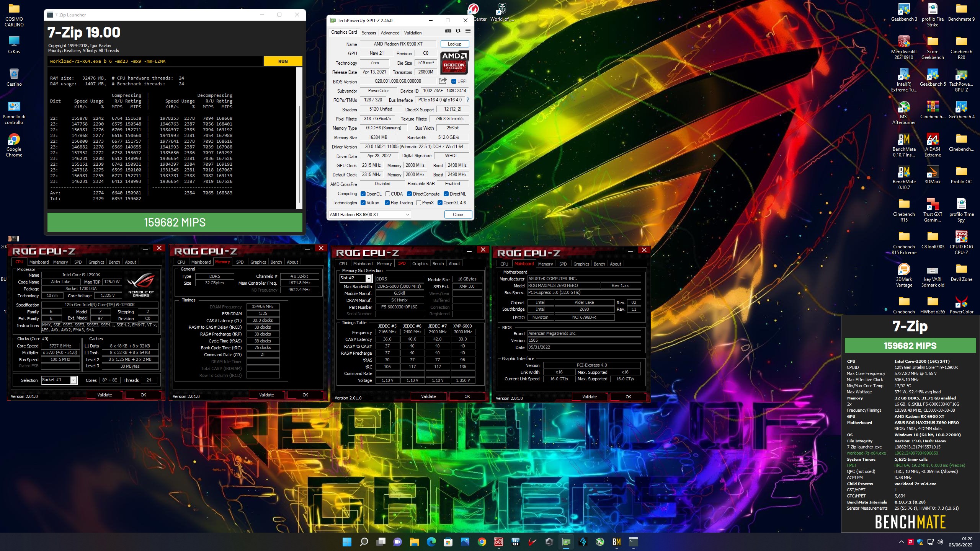Open About tab in Mainboard CPU-Z window
Viewport: 980px width, 551px height.
pos(616,264)
